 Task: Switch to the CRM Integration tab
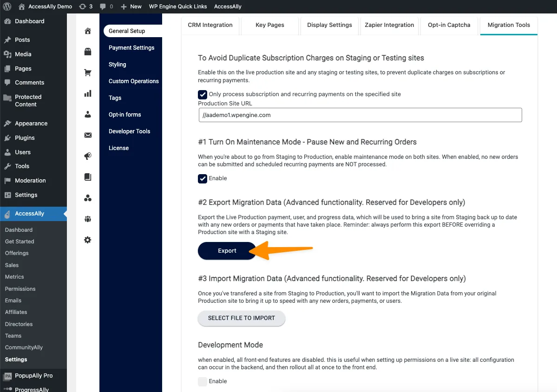pos(210,25)
